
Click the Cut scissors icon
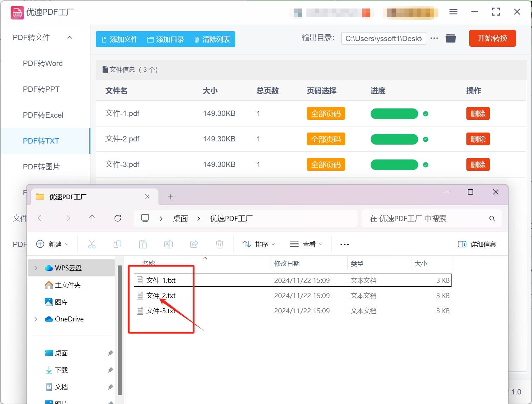[x=92, y=244]
